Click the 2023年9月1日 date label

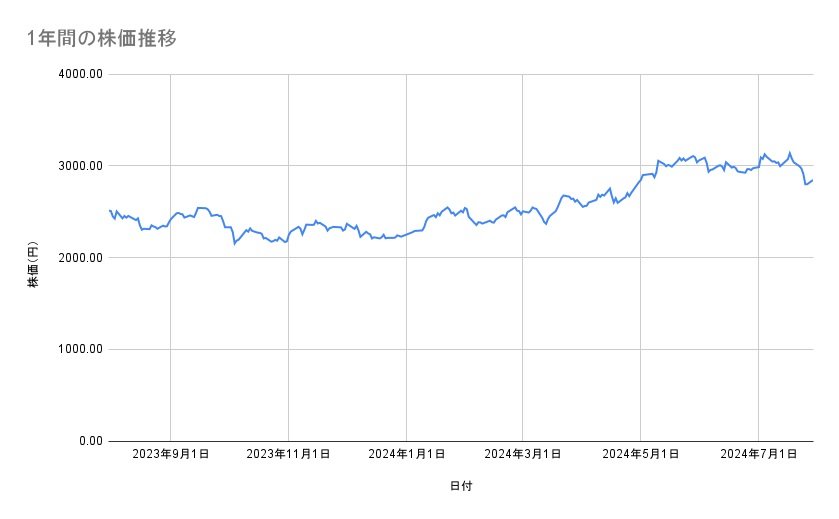171,454
